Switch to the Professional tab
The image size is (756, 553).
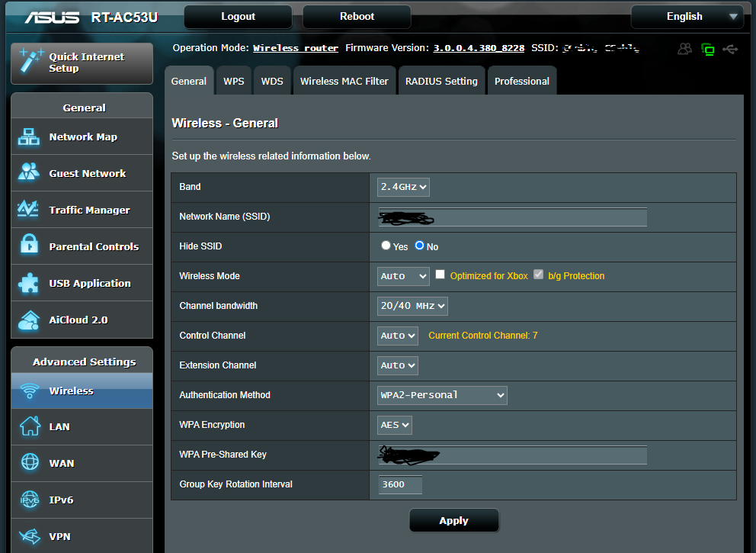(521, 82)
